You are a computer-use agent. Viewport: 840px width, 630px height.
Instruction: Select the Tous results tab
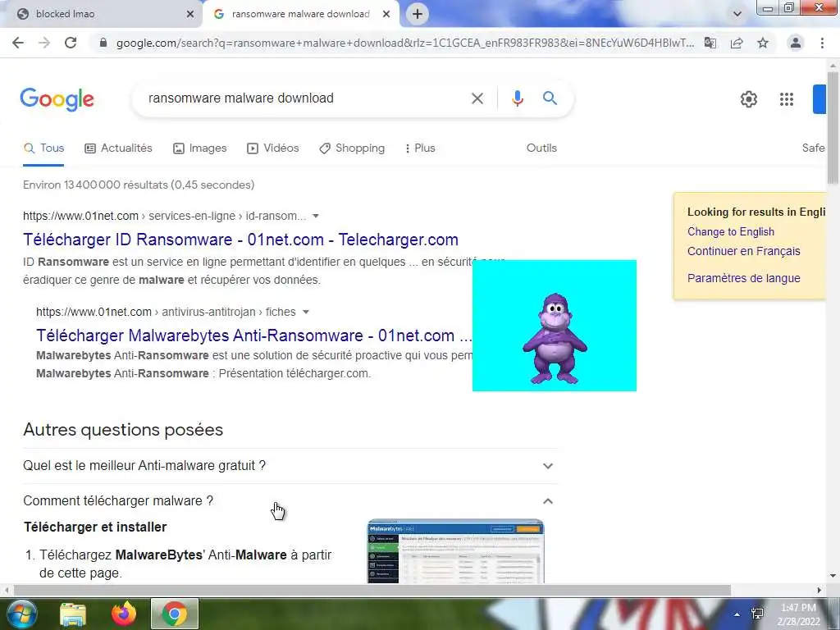[x=44, y=148]
